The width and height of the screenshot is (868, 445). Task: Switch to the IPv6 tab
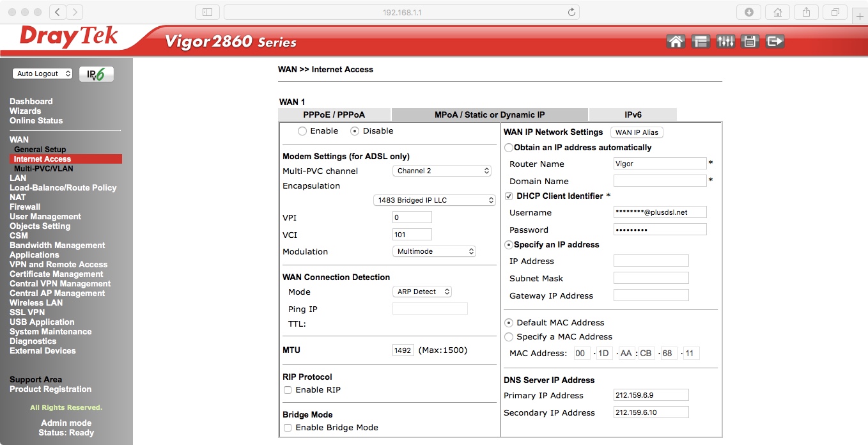[x=632, y=114]
